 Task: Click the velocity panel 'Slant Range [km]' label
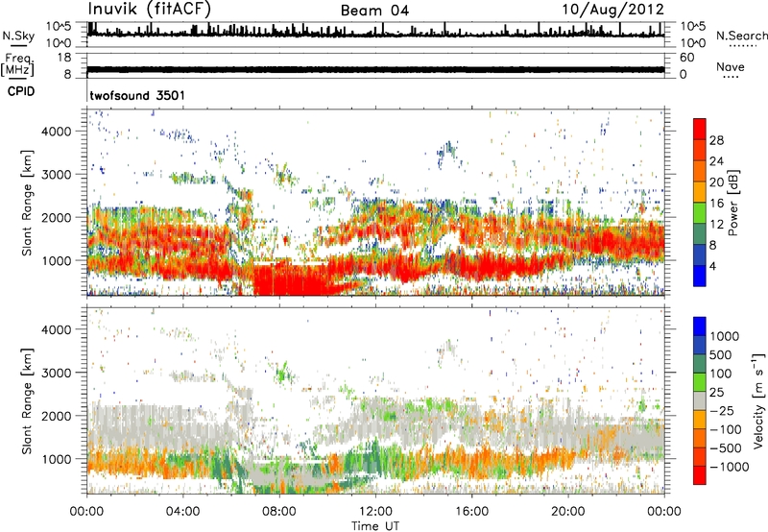coord(28,400)
